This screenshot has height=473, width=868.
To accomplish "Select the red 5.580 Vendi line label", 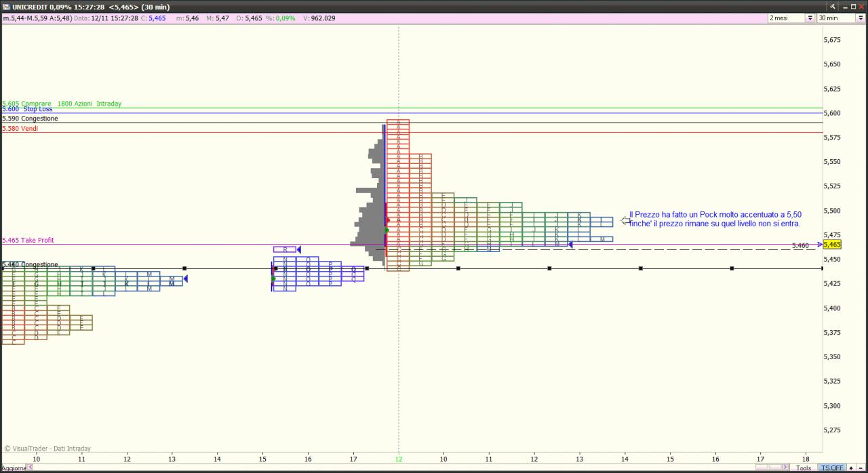I will (x=20, y=128).
